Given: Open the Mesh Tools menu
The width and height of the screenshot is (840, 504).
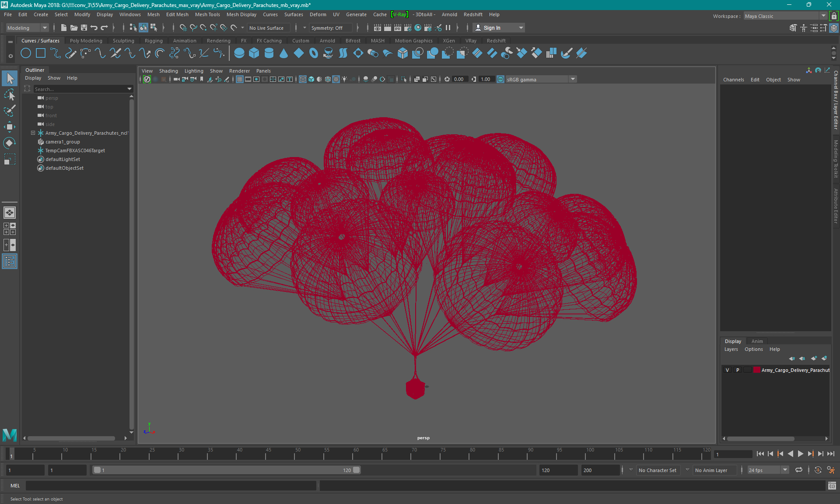Looking at the screenshot, I should [x=207, y=14].
